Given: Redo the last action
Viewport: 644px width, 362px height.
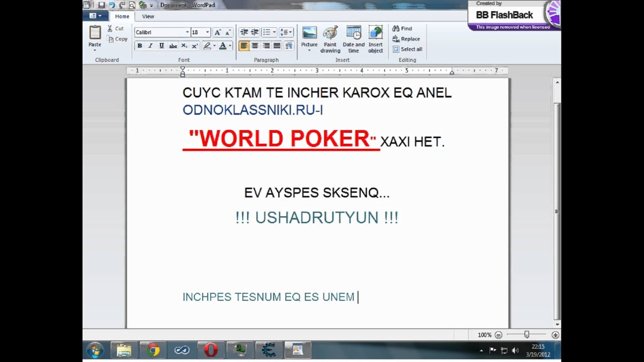Looking at the screenshot, I should pyautogui.click(x=122, y=5).
